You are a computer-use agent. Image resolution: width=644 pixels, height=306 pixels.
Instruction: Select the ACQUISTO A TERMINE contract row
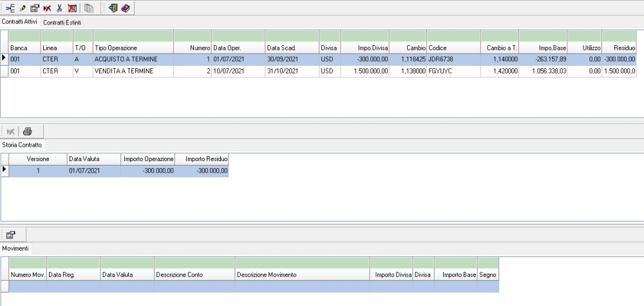pyautogui.click(x=129, y=59)
